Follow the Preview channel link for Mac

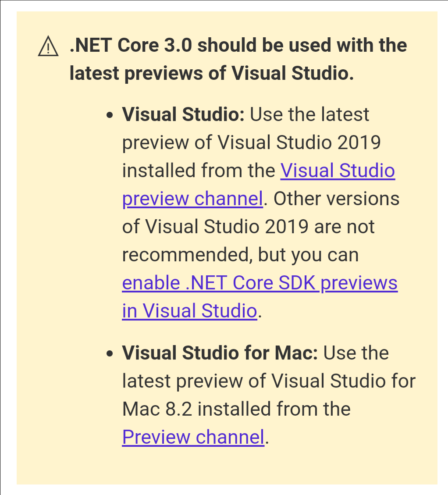click(193, 437)
